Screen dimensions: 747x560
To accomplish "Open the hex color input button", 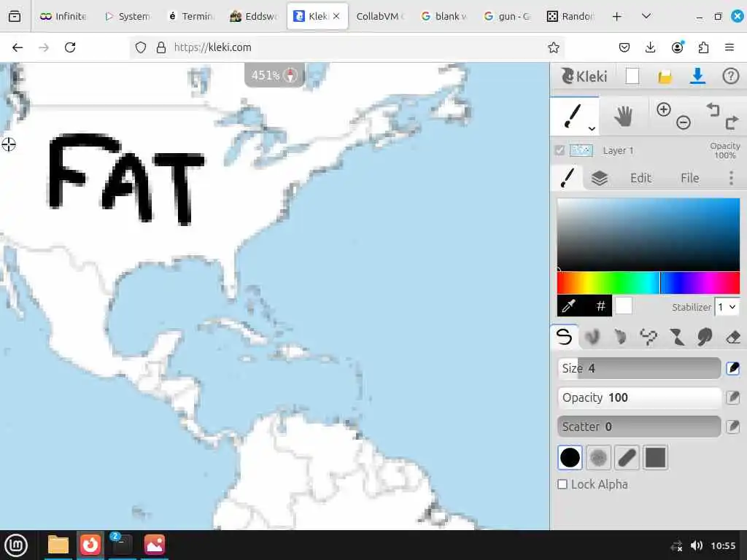I will pyautogui.click(x=601, y=306).
